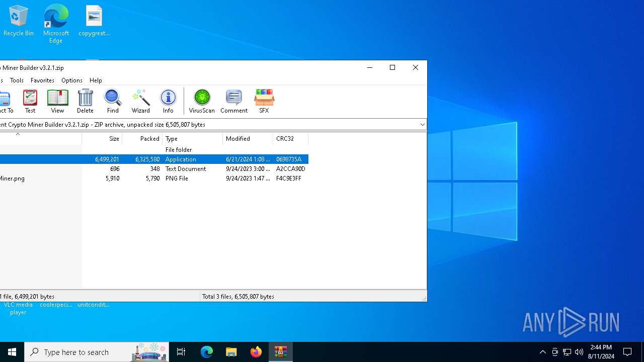644x362 pixels.
Task: Run VirusScan on the archive
Action: coord(202,101)
